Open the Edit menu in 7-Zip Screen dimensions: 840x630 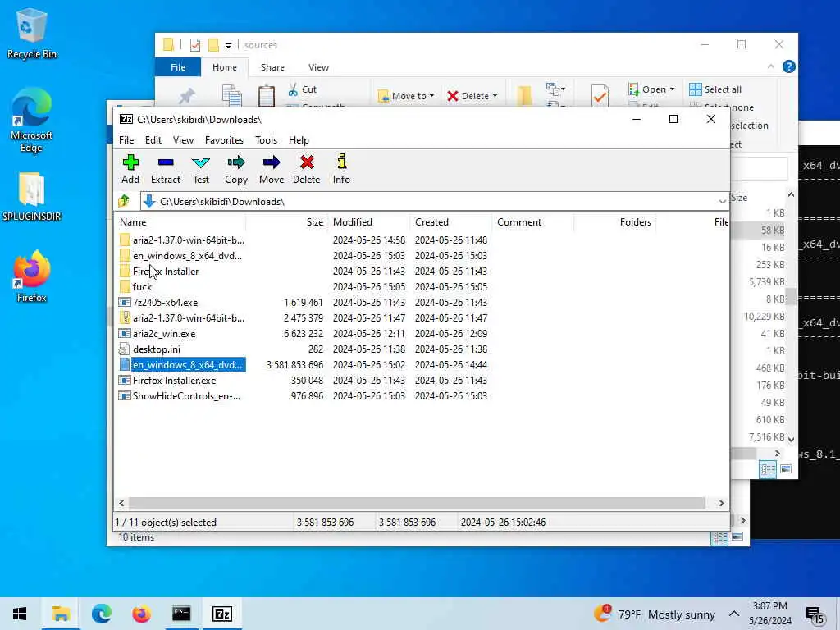tap(153, 139)
